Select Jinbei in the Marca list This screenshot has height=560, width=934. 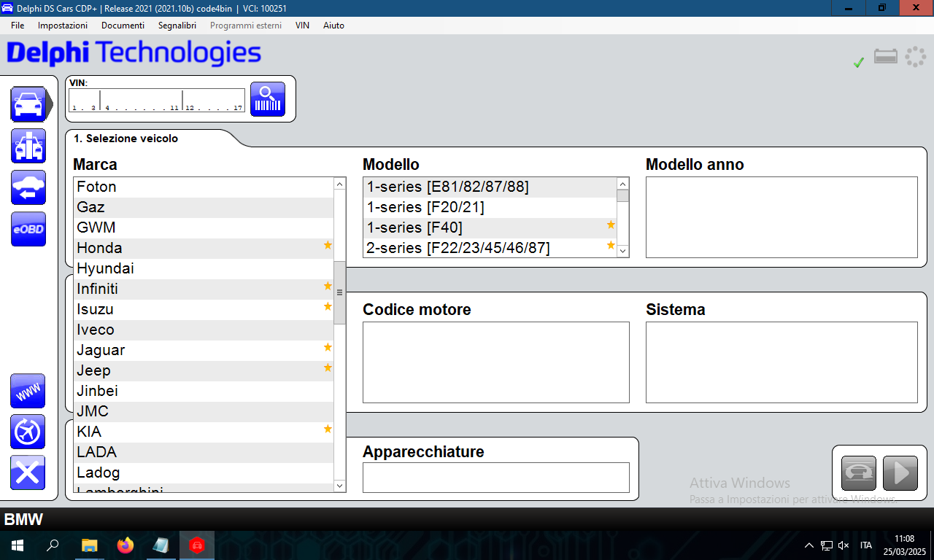(x=204, y=392)
